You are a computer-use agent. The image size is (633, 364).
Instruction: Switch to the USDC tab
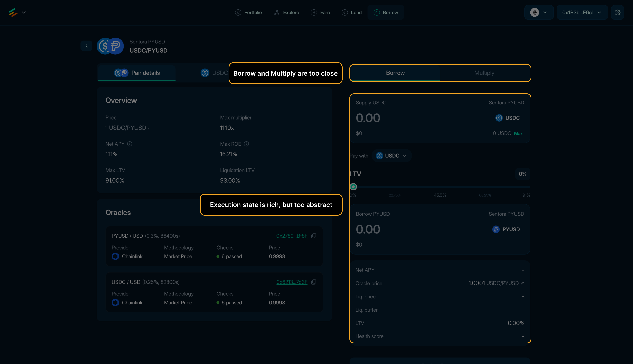click(214, 73)
